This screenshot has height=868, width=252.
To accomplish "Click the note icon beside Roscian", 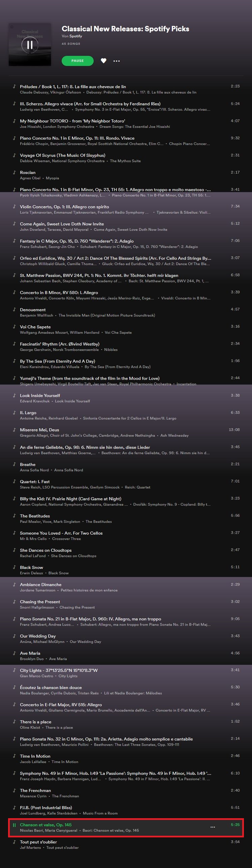I will [14, 173].
